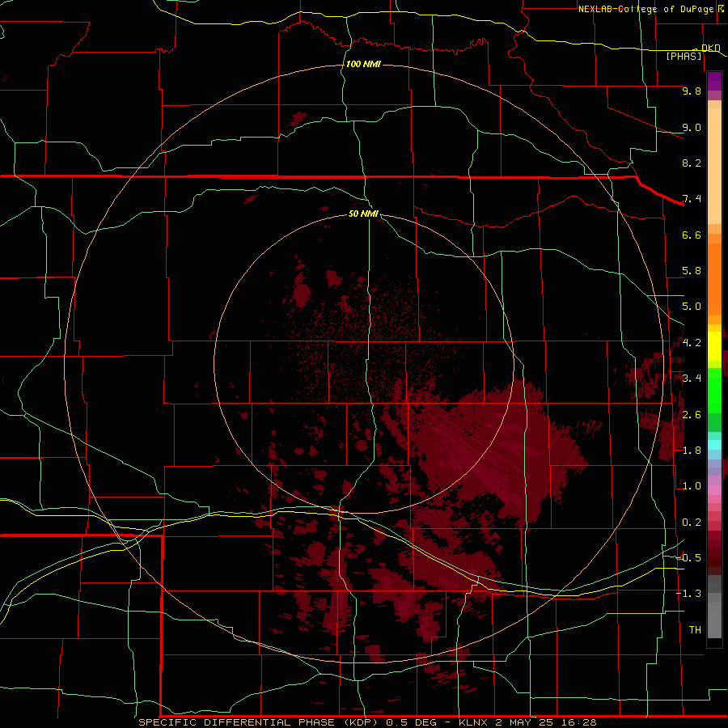This screenshot has width=728, height=728.
Task: Click the TH label at the scale bottom
Action: [695, 630]
